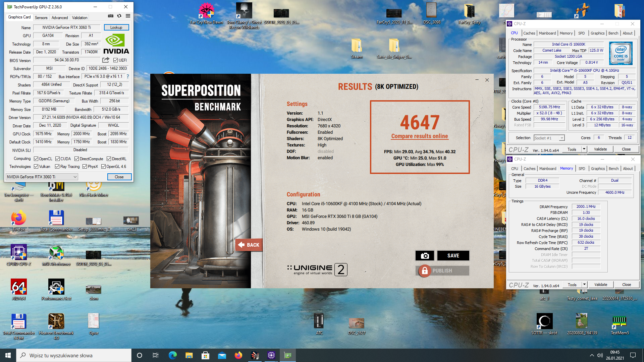
Task: Open Graphics tab in lower CPU-Z window
Action: click(x=598, y=169)
